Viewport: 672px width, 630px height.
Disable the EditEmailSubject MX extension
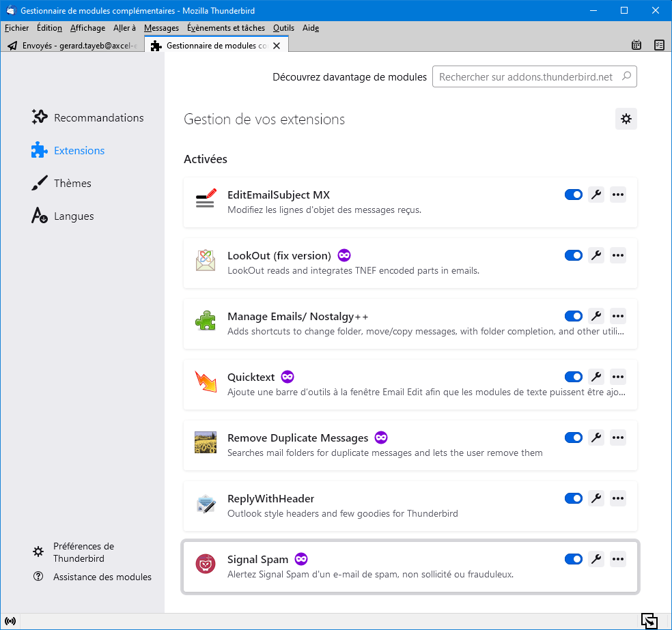click(x=574, y=195)
